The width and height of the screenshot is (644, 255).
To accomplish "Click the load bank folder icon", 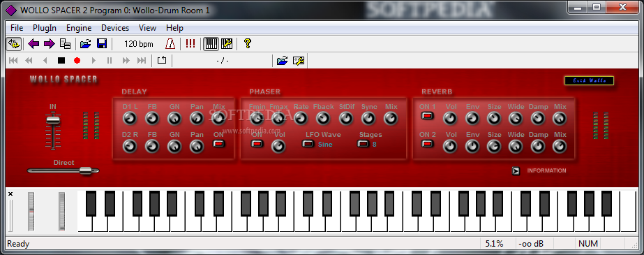I will [x=85, y=43].
